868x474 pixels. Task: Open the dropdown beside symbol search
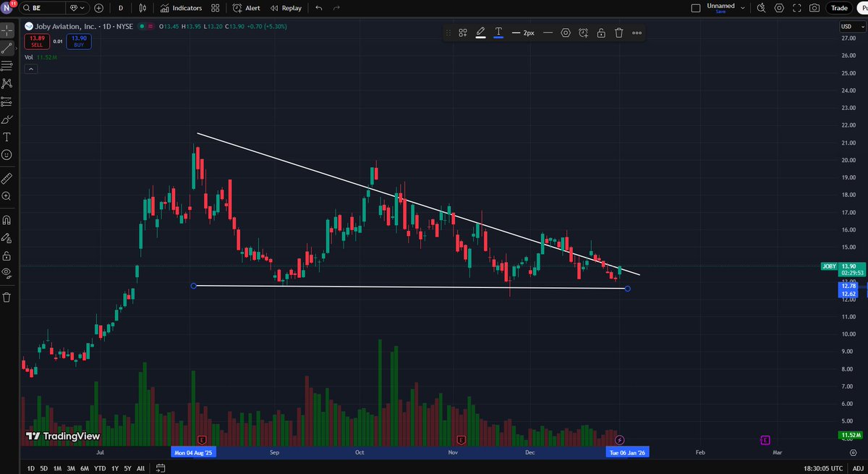pyautogui.click(x=76, y=8)
